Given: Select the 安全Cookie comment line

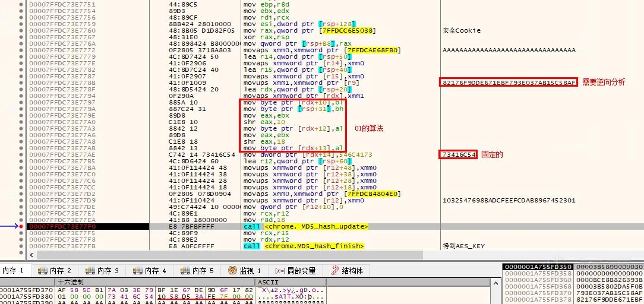Looking at the screenshot, I should click(462, 31).
